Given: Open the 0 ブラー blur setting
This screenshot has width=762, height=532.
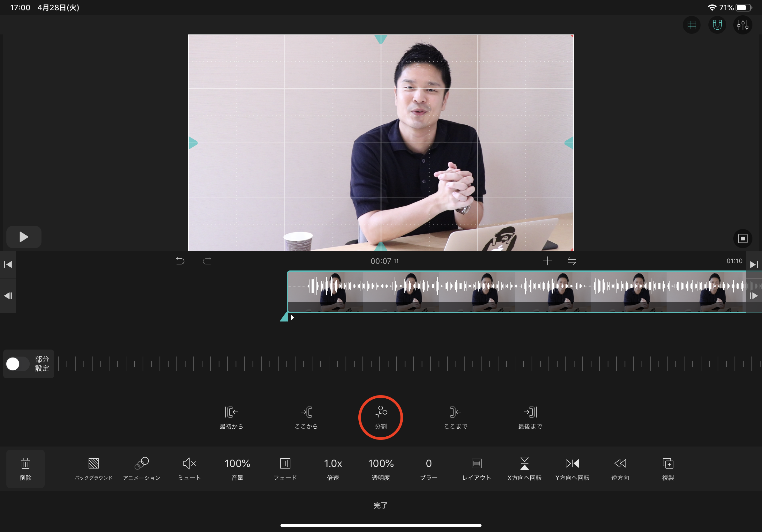Looking at the screenshot, I should click(429, 469).
